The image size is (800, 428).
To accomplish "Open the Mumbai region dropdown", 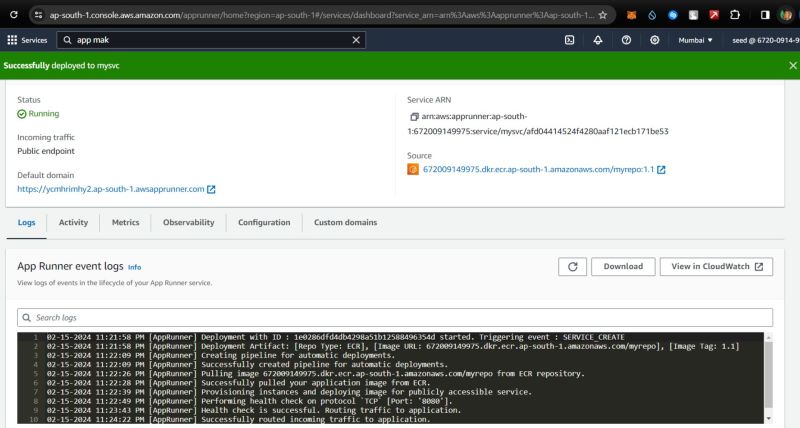I will pyautogui.click(x=695, y=40).
